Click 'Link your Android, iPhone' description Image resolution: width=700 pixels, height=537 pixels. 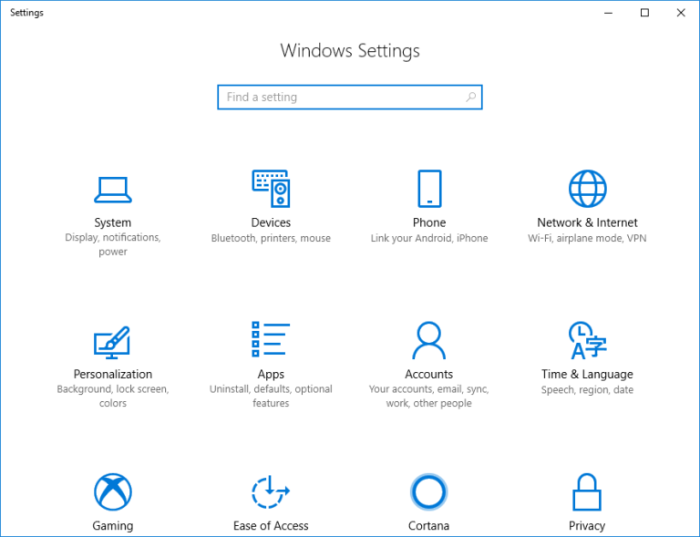click(x=429, y=238)
